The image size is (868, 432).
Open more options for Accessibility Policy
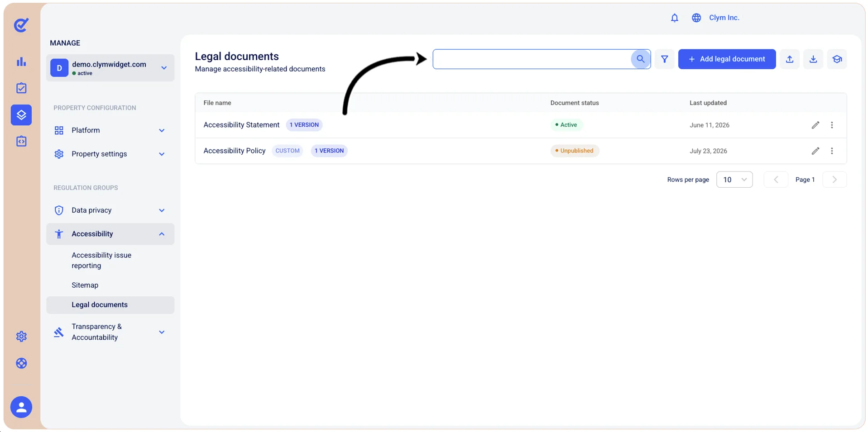pos(832,151)
